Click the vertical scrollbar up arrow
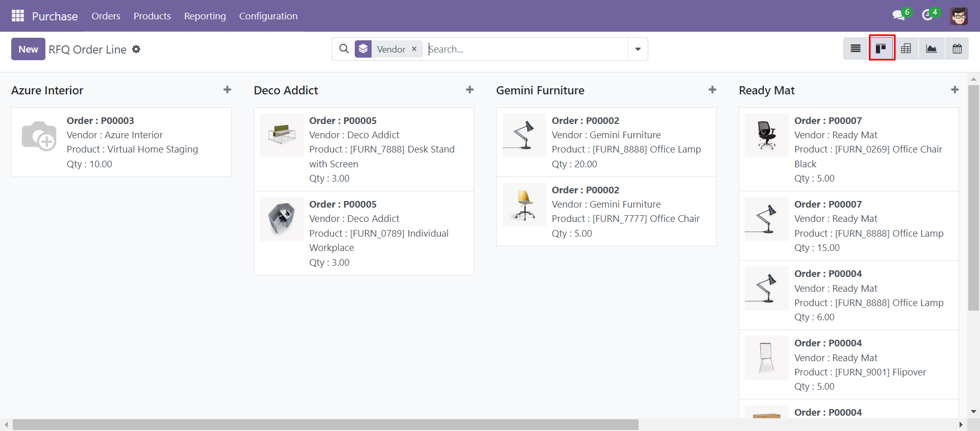 [x=973, y=79]
